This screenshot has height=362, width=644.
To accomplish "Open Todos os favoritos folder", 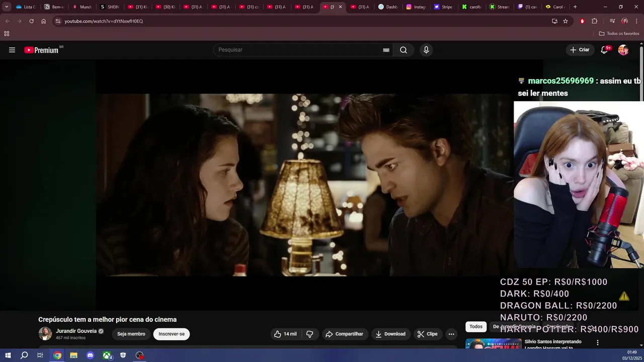I will point(619,34).
